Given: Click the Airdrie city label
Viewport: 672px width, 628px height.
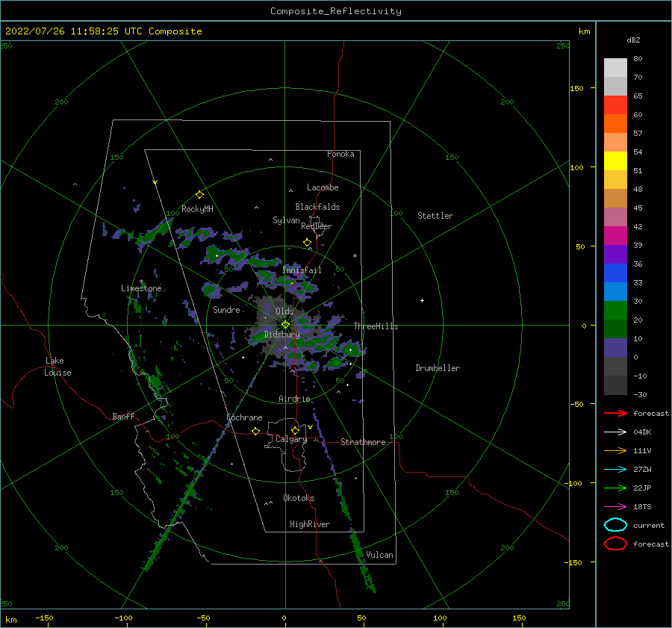Looking at the screenshot, I should tap(294, 399).
